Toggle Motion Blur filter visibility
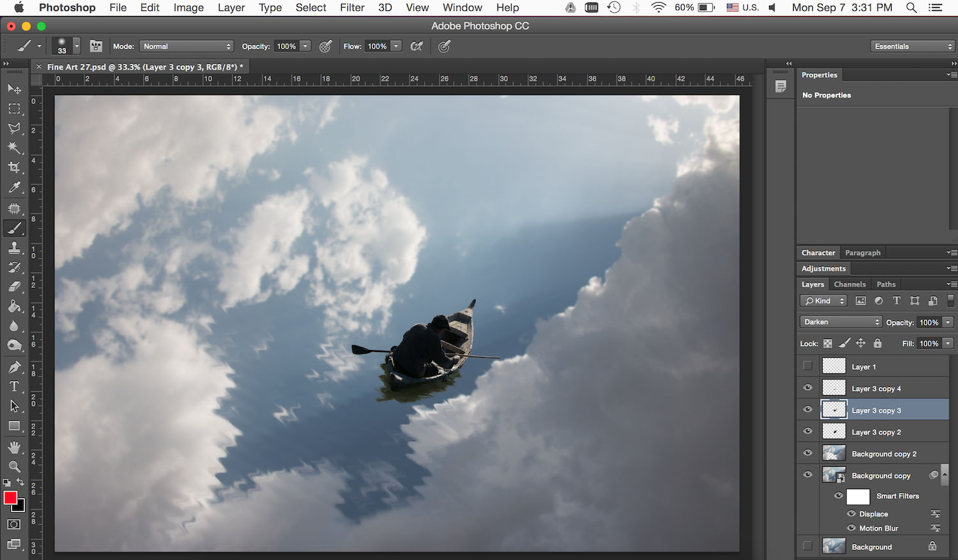Screen dimensions: 958x560 pyautogui.click(x=851, y=528)
